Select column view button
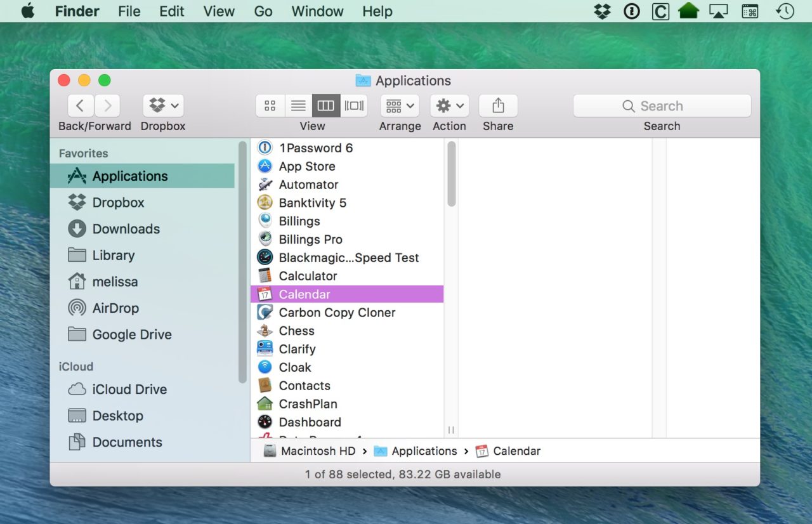The image size is (812, 524). coord(325,106)
